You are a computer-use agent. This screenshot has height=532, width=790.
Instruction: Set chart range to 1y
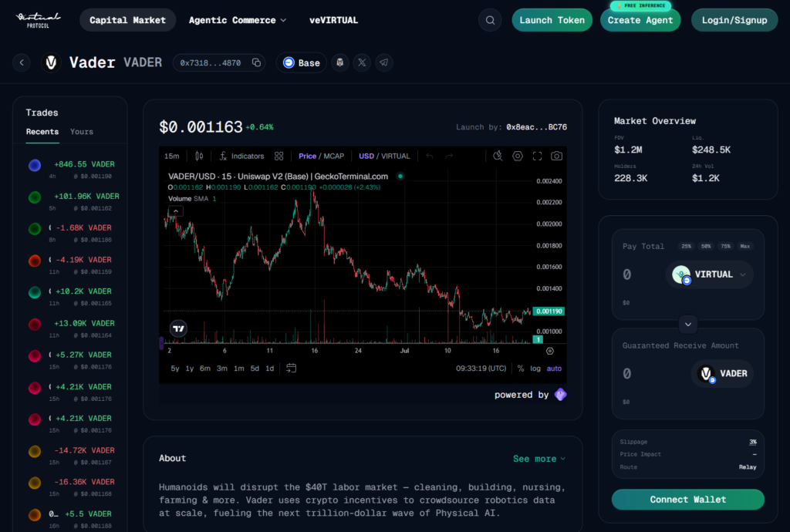coord(190,369)
